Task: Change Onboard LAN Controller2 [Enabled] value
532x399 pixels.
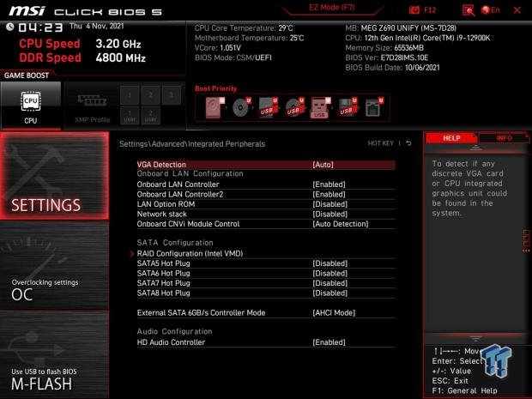Action: point(329,194)
